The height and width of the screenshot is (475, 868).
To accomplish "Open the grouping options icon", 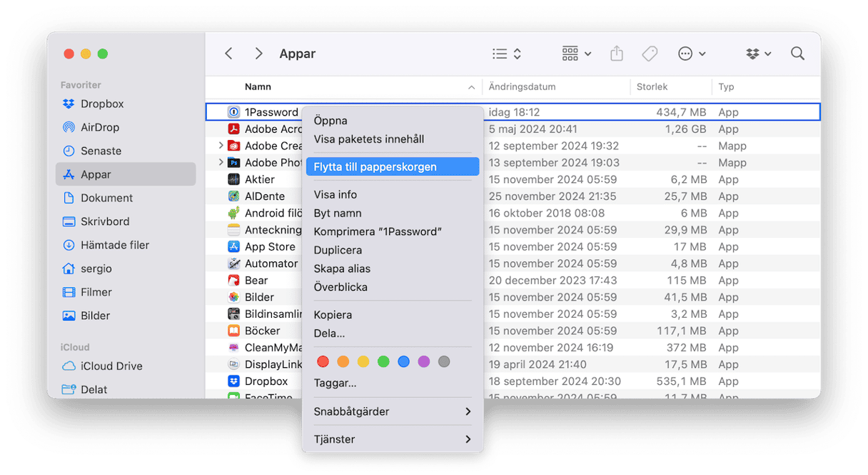I will [x=576, y=54].
